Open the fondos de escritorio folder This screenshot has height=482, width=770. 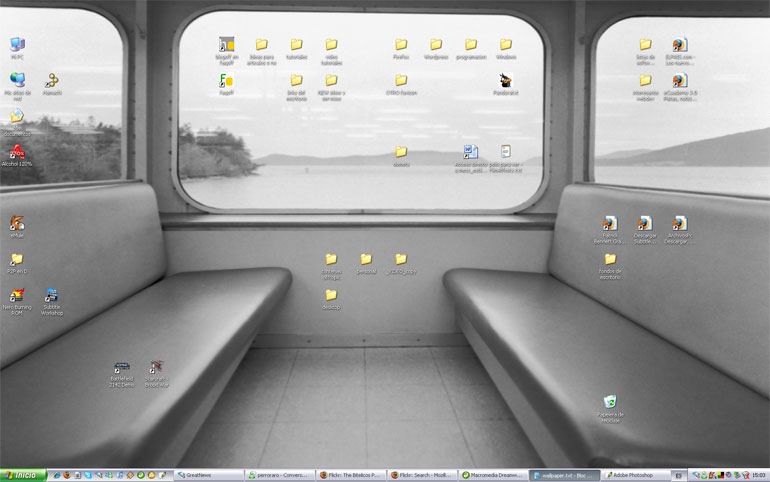point(610,260)
